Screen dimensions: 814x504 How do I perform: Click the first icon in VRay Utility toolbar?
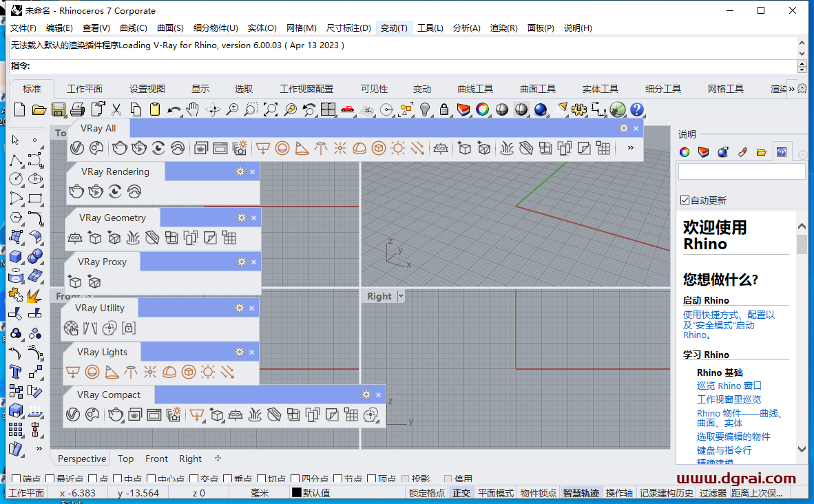pos(71,328)
